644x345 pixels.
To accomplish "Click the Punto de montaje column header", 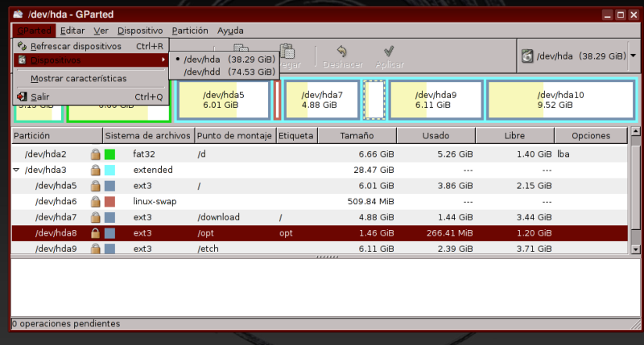I will pyautogui.click(x=234, y=136).
